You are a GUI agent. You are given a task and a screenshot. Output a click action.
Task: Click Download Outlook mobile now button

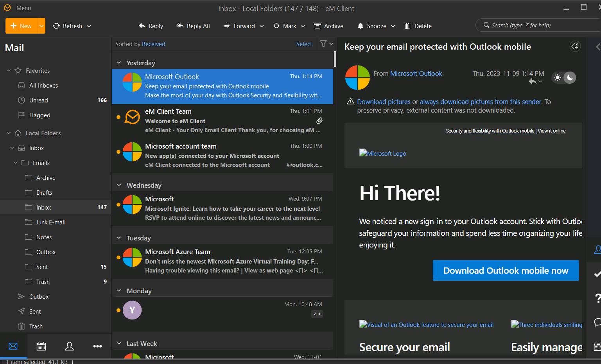pyautogui.click(x=506, y=270)
